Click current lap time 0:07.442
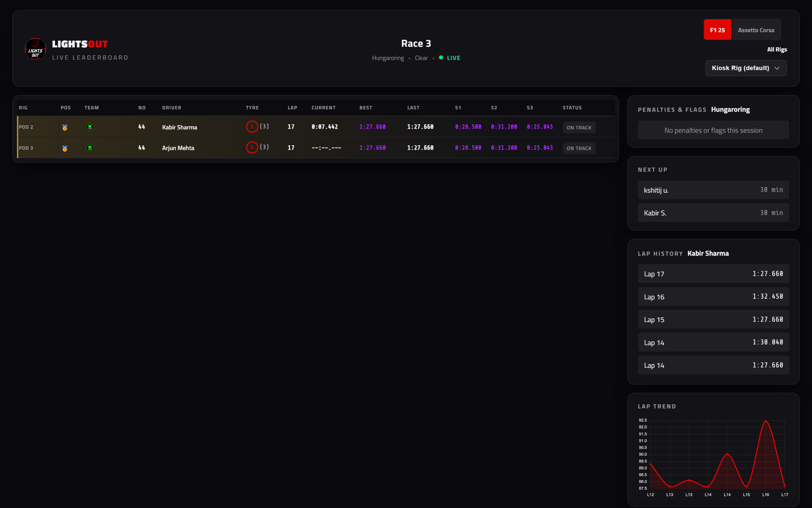The width and height of the screenshot is (812, 508). coord(325,127)
